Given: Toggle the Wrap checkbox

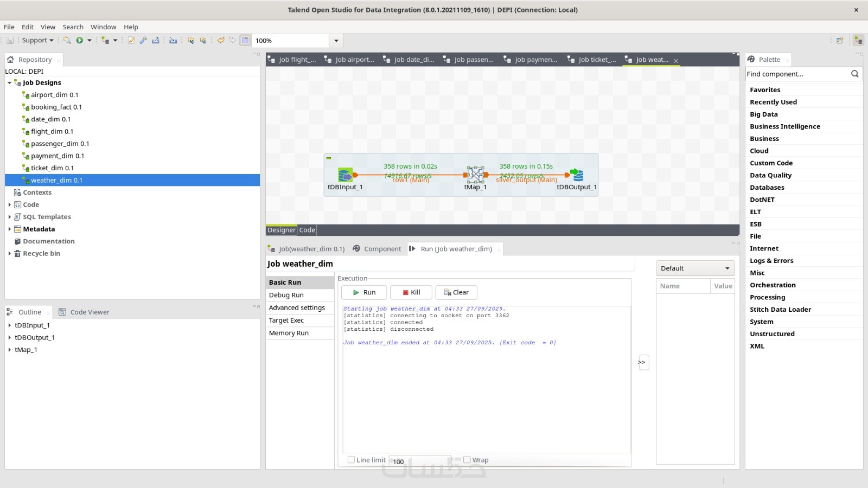Looking at the screenshot, I should (x=467, y=460).
